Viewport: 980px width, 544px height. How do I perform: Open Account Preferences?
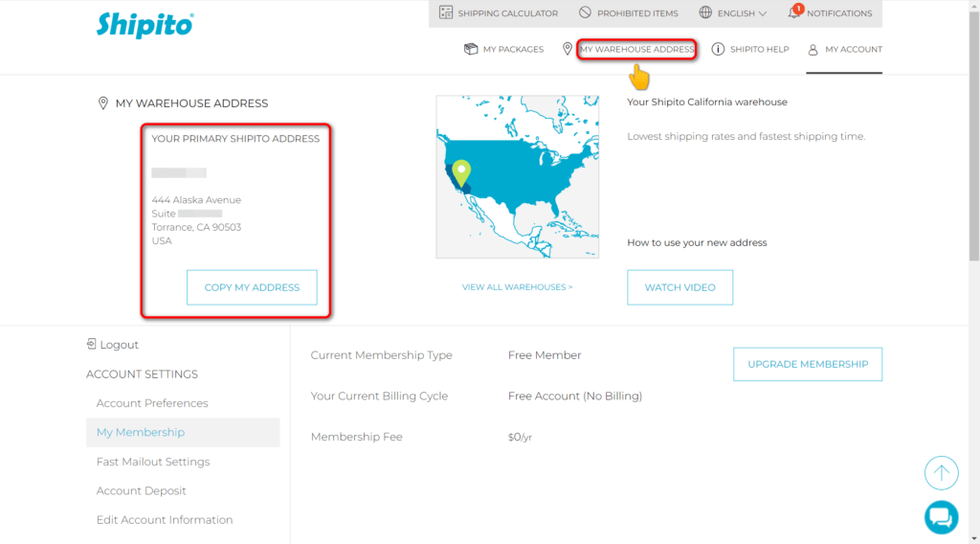pos(152,403)
